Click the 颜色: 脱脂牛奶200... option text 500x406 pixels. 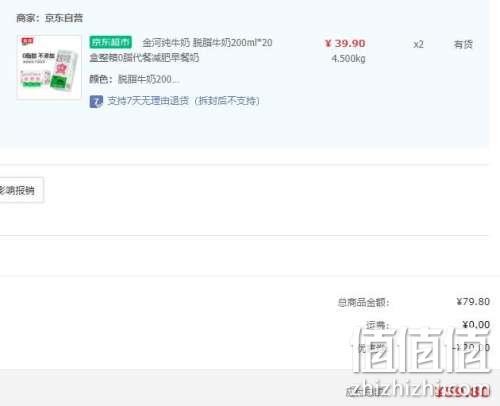134,79
